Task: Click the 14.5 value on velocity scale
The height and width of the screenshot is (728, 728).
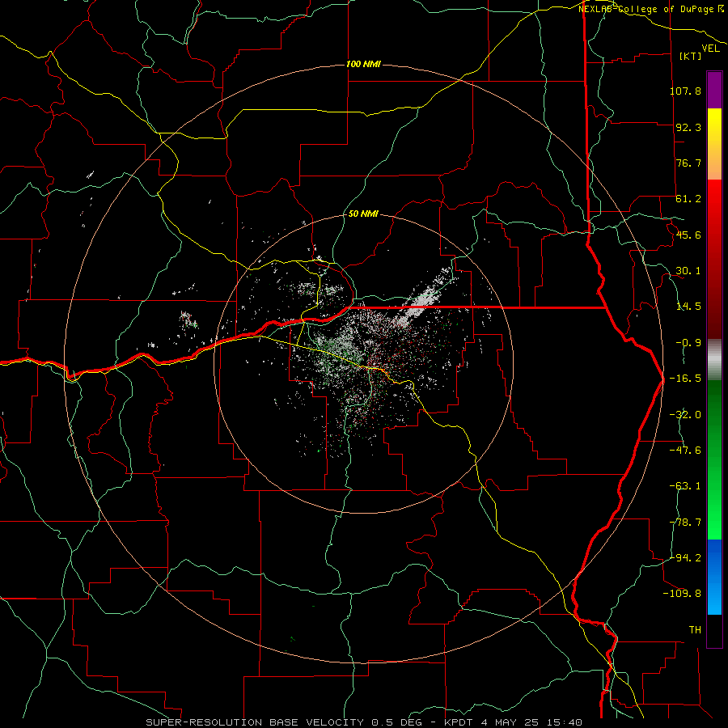Action: coord(688,307)
